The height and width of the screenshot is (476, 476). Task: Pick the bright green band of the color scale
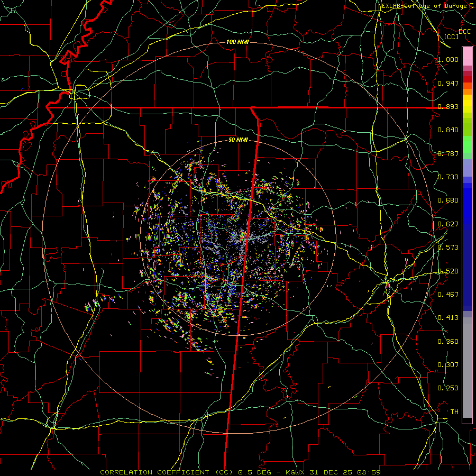[x=467, y=144]
